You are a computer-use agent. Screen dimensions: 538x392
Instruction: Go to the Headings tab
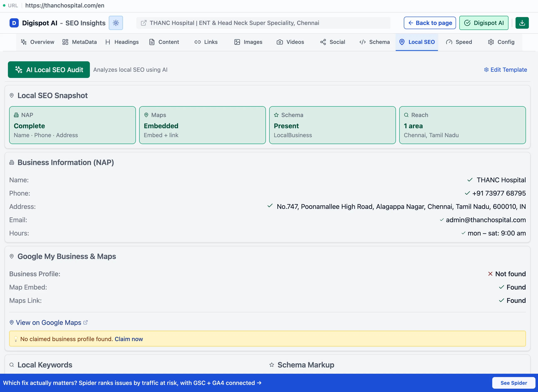(122, 42)
